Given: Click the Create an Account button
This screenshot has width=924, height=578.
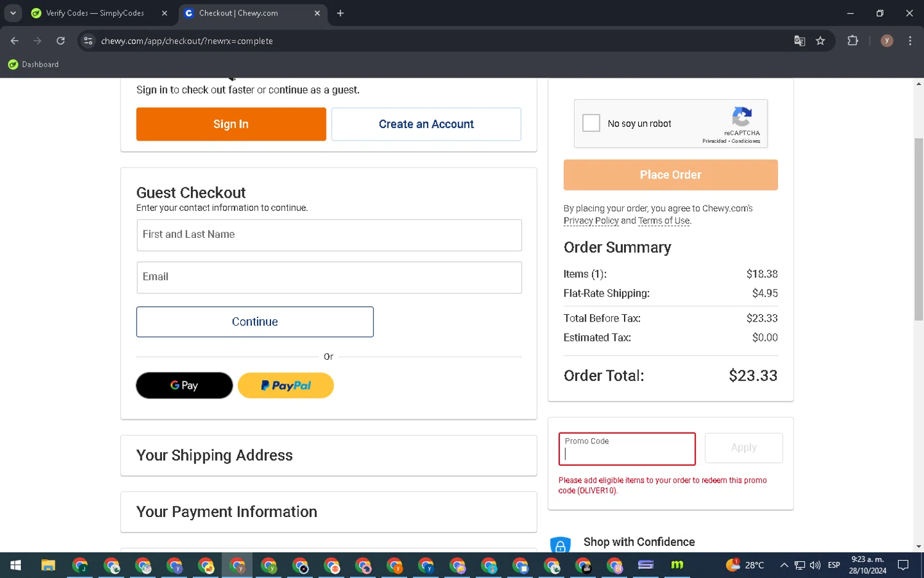Looking at the screenshot, I should coord(426,124).
